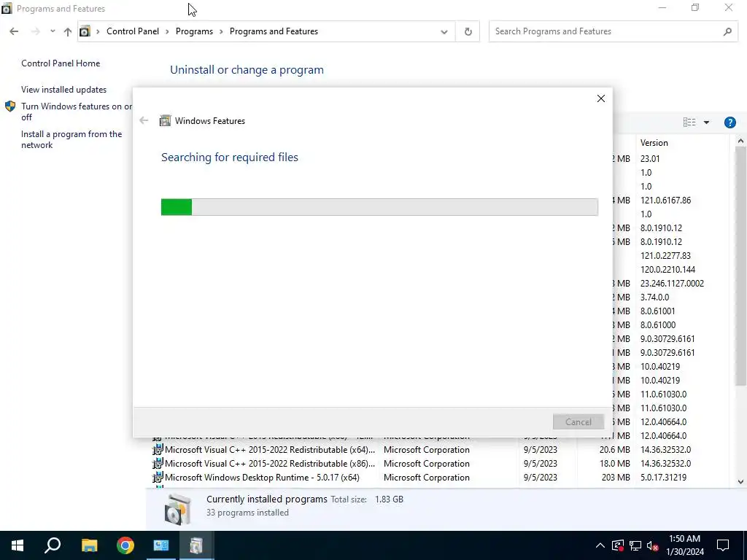Click the search magnifier icon
The width and height of the screenshot is (747, 560).
tap(727, 31)
